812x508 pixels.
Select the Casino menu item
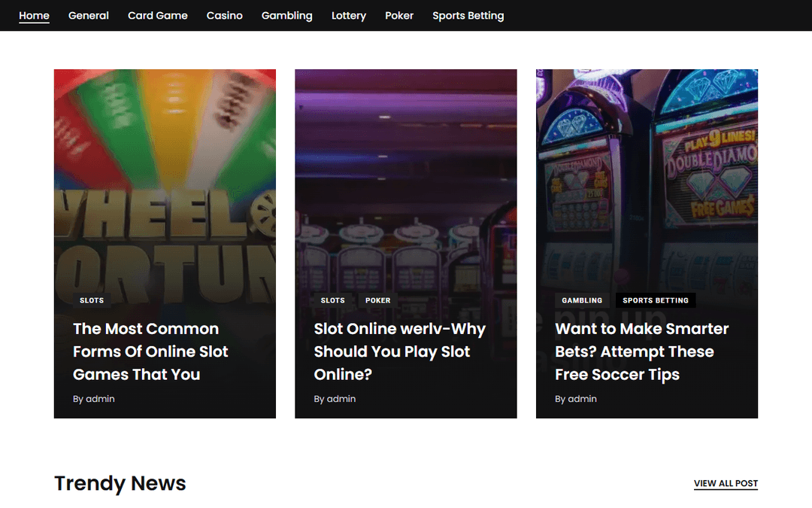point(225,16)
